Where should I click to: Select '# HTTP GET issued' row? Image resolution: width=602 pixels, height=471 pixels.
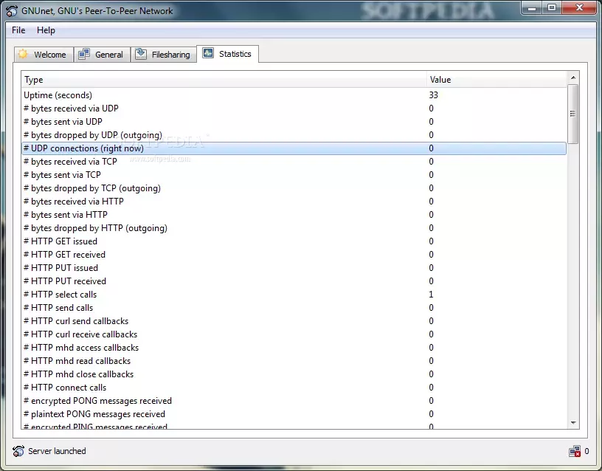tap(294, 241)
